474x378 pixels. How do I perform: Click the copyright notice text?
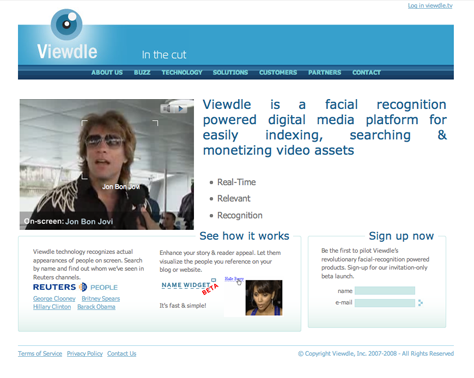[x=376, y=354]
